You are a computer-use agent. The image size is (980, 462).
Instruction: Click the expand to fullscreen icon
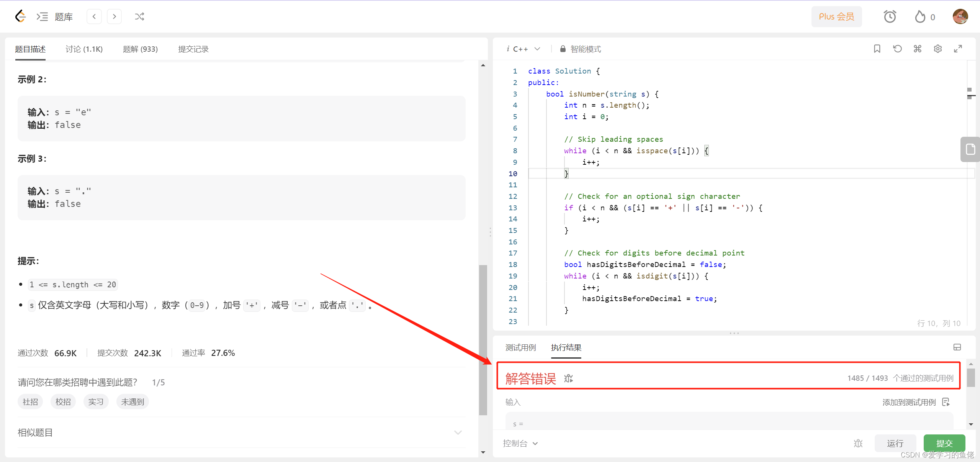click(959, 49)
